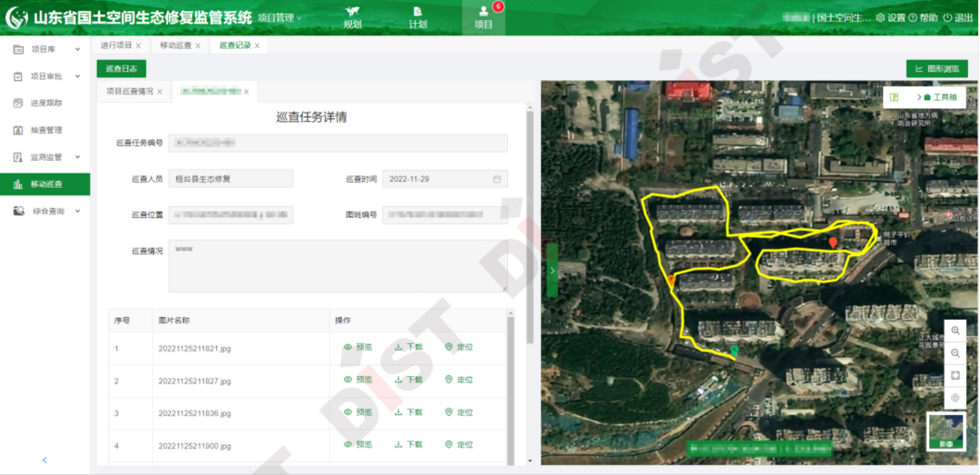Click the globe icon on map controls
This screenshot has width=980, height=475.
click(x=955, y=398)
